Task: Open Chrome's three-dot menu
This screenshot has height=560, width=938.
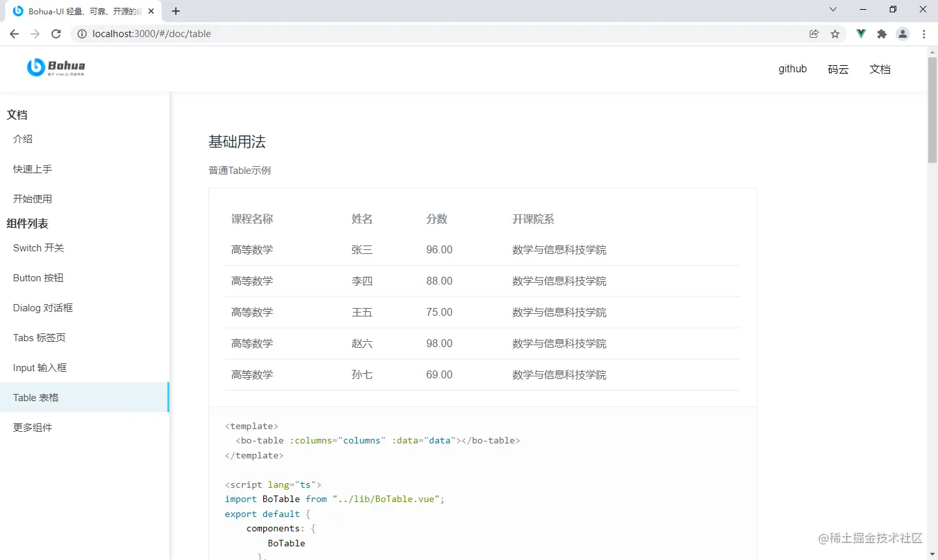Action: (924, 34)
